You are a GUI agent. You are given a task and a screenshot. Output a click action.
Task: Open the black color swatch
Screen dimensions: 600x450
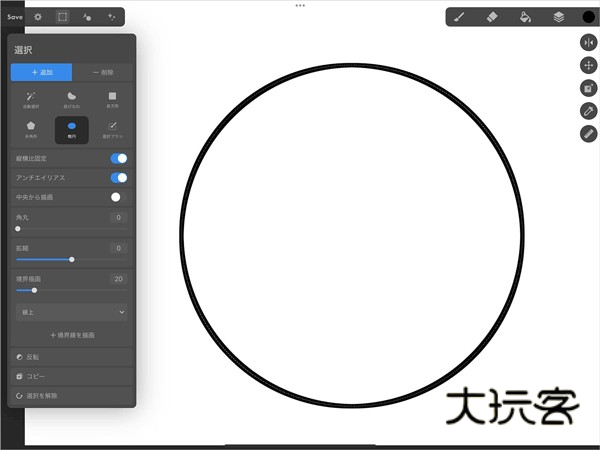click(x=588, y=17)
